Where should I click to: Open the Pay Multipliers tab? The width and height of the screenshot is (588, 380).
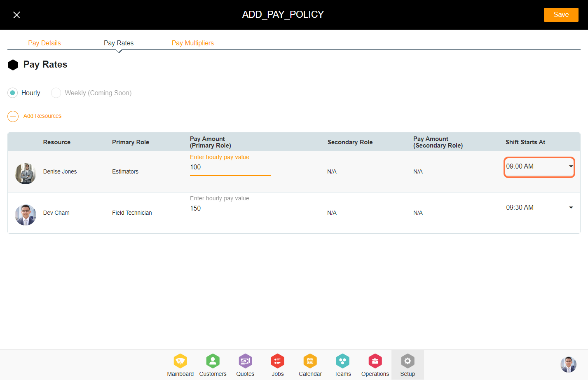coord(193,43)
